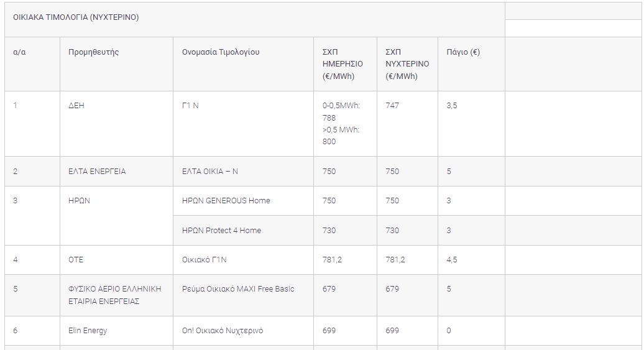
Task: Click the ΣΧΠ ΝΥΧΤΕΡΙΝΟ column header
Action: coord(407,64)
